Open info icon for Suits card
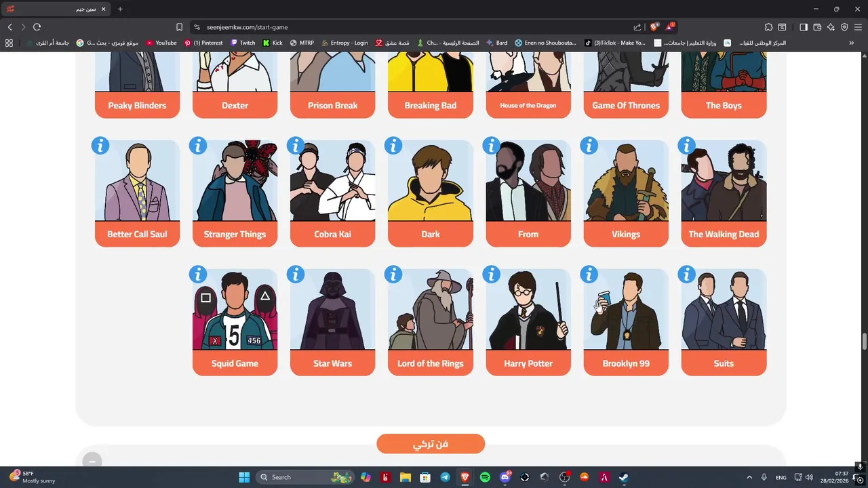868x488 pixels. [686, 274]
